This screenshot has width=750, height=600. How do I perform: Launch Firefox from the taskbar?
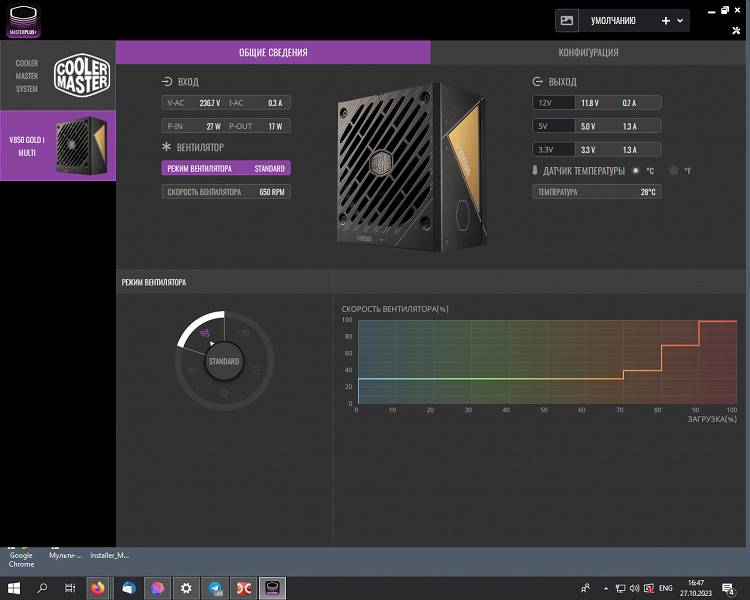pos(98,588)
